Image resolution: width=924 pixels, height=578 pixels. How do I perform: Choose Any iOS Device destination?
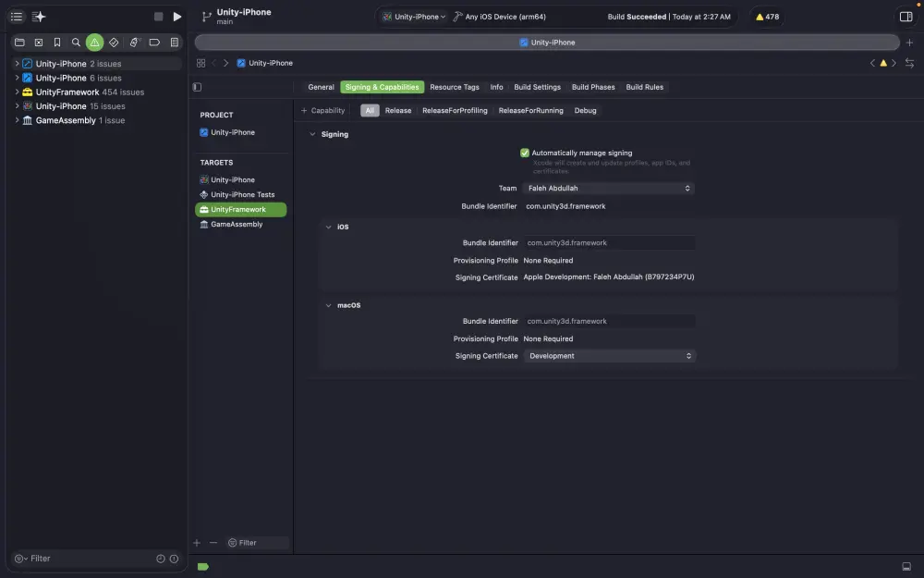pos(500,17)
